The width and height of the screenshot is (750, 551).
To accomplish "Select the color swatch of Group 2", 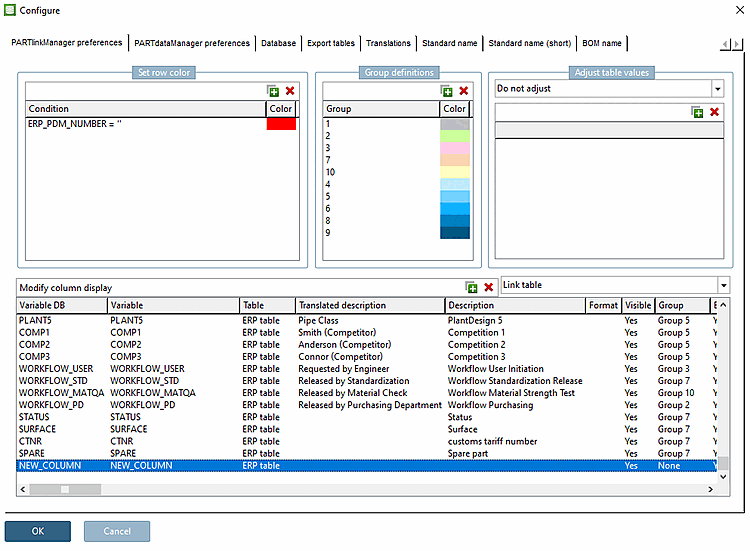I will [454, 136].
